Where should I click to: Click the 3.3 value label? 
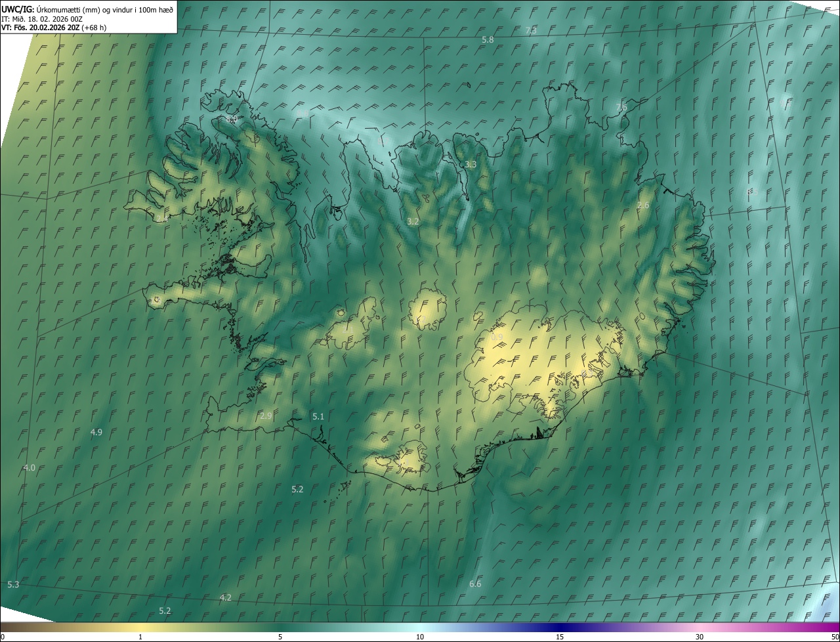[x=471, y=164]
